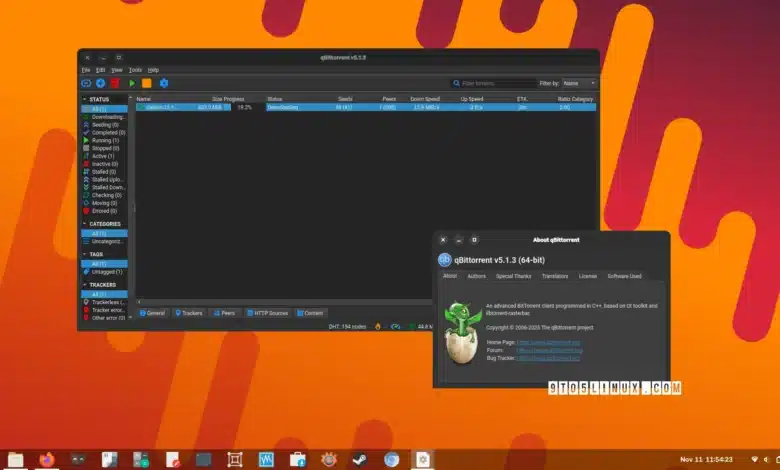Image resolution: width=780 pixels, height=470 pixels.
Task: Launch Steam from the taskbar
Action: (x=360, y=460)
